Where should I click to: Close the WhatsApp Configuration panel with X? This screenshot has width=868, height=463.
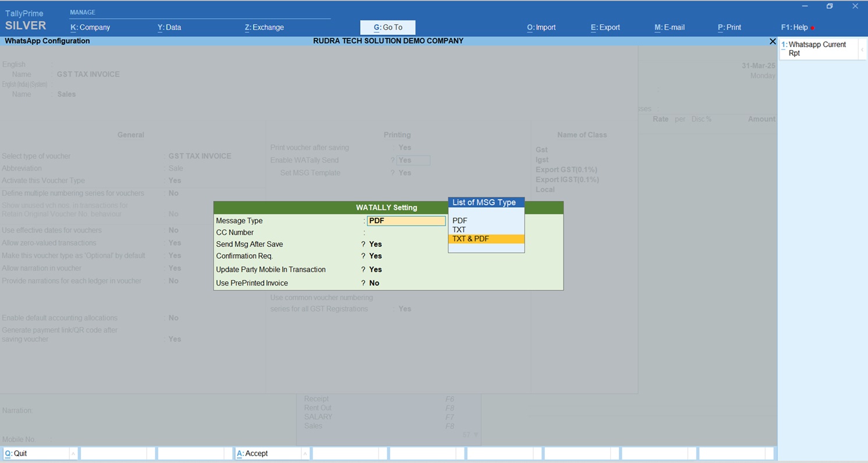773,41
